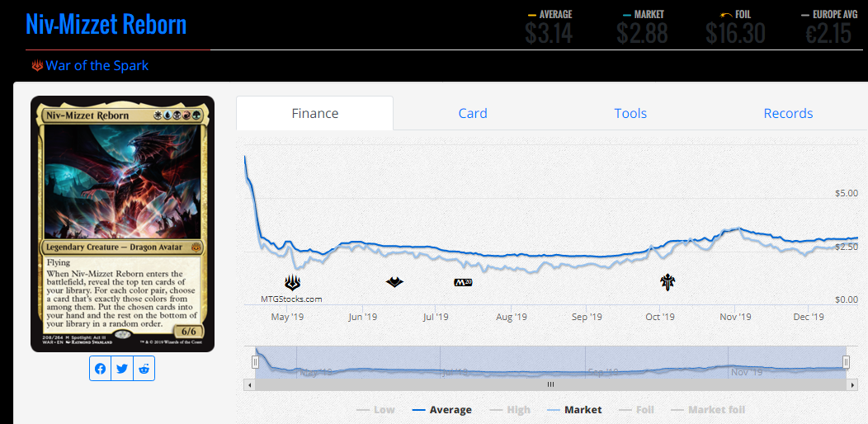Viewport: 868px width, 424px height.
Task: Share card on Facebook
Action: [100, 369]
